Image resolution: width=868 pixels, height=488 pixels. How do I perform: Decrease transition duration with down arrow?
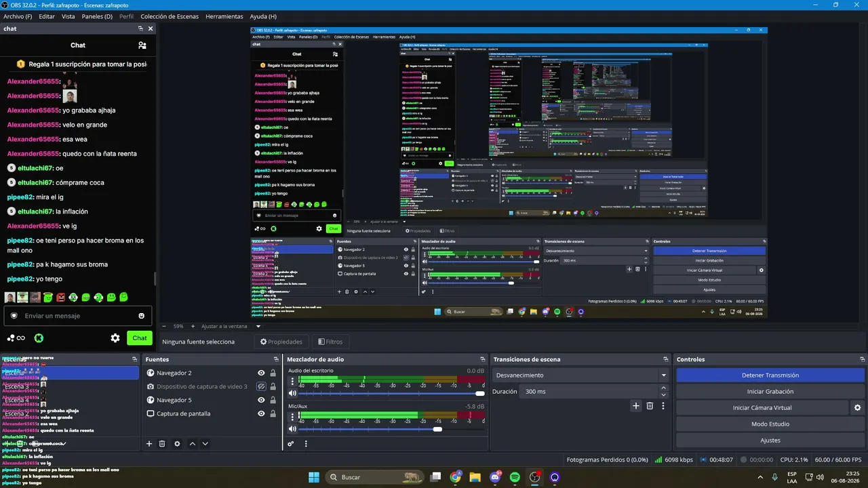pyautogui.click(x=663, y=395)
